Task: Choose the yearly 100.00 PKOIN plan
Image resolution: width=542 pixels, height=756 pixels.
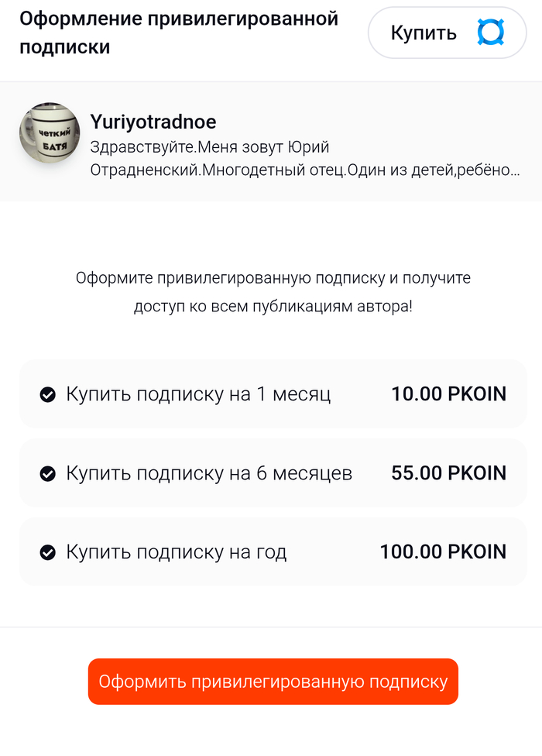Action: click(271, 552)
